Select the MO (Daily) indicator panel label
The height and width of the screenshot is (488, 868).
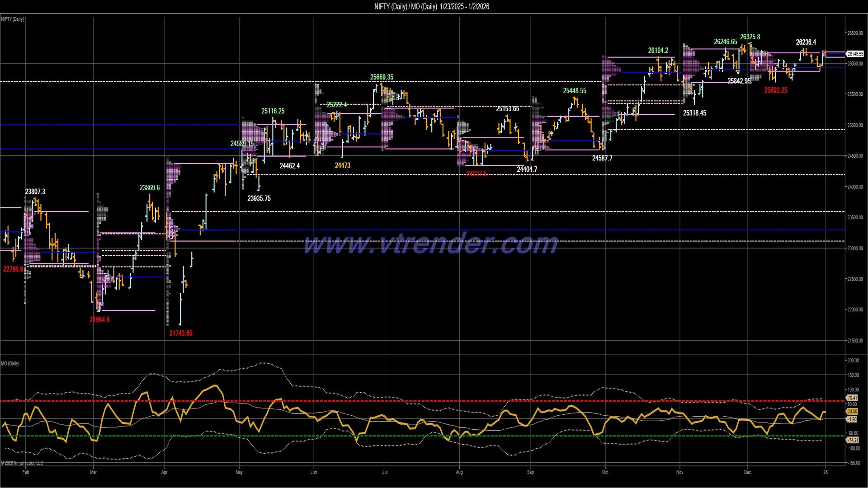[10, 363]
